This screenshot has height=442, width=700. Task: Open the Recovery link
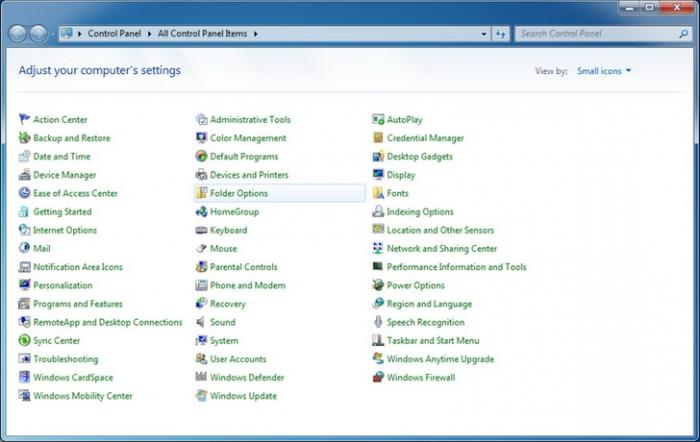[228, 304]
